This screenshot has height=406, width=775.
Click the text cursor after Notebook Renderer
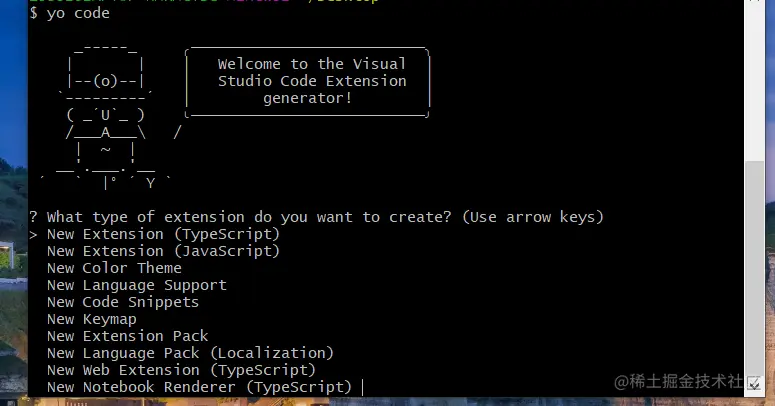pos(362,387)
